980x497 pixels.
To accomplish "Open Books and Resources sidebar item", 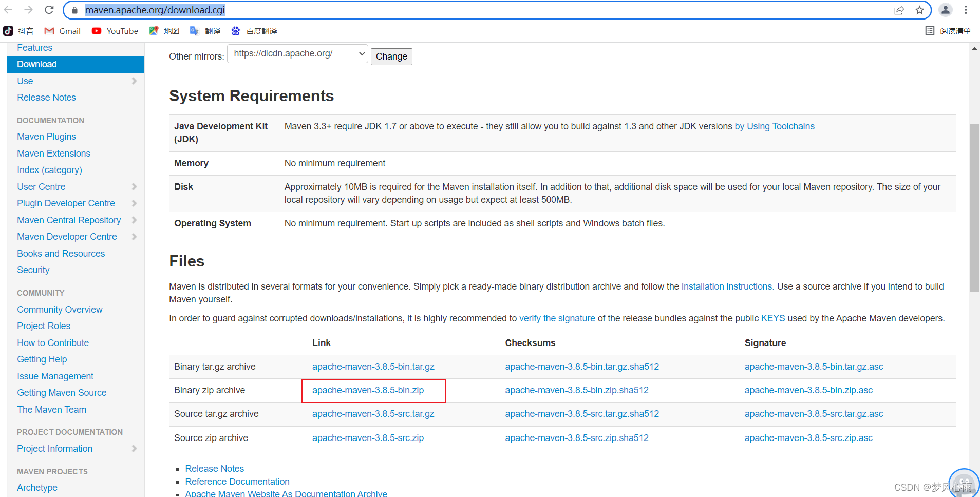I will 61,254.
